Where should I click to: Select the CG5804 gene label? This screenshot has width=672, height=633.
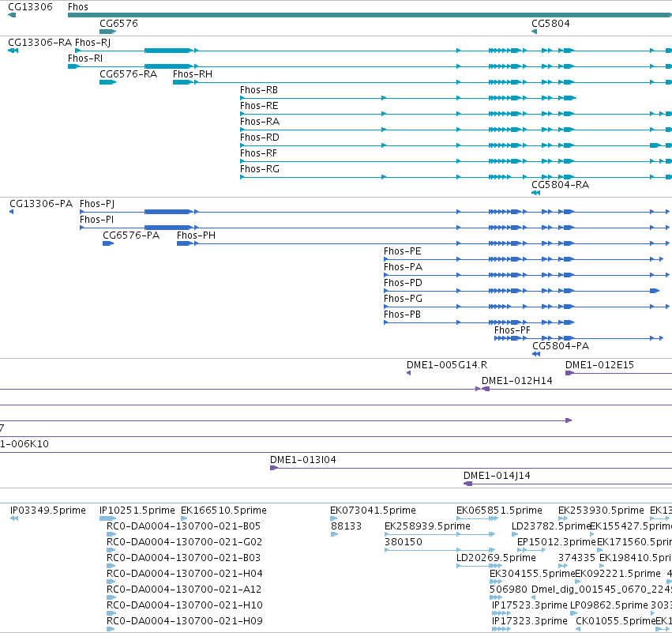coord(550,23)
